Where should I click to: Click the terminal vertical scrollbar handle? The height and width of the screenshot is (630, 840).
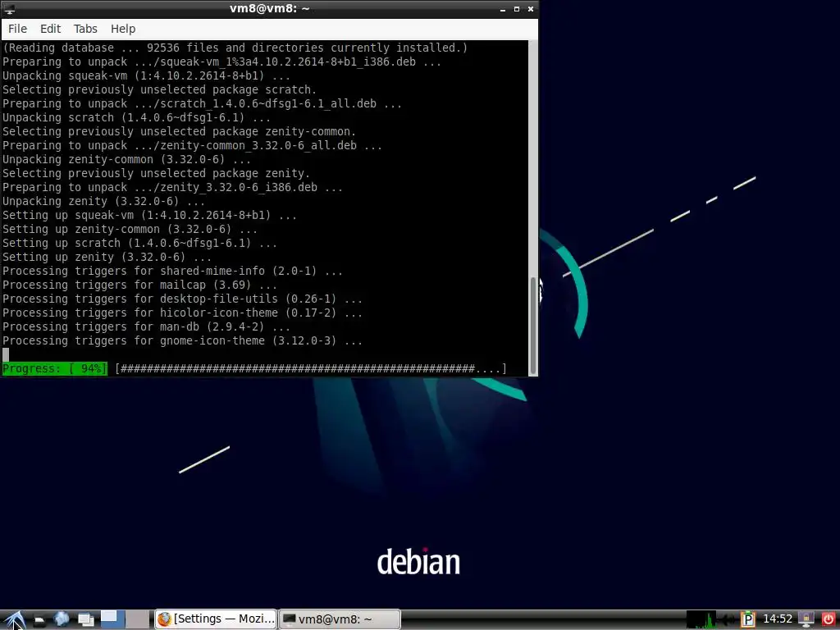533,326
